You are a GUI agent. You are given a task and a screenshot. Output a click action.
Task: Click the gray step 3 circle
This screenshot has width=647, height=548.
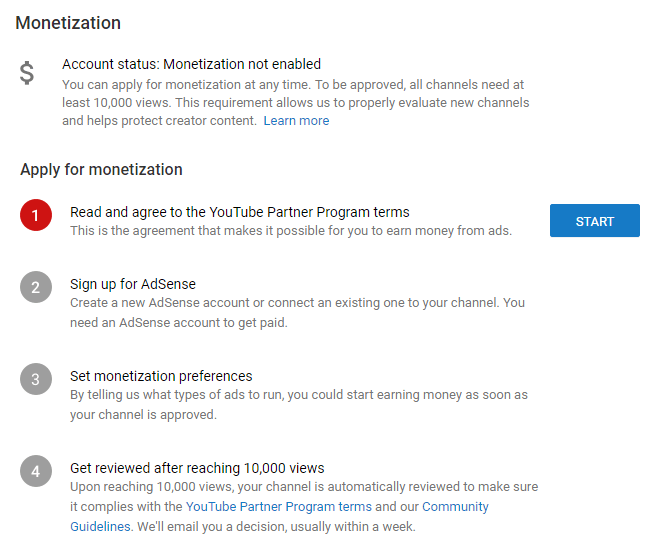pos(36,380)
